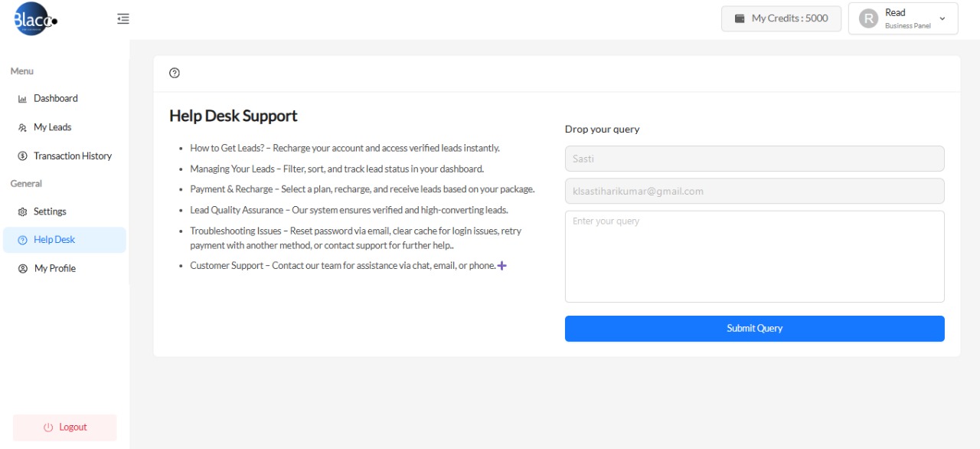Click the General section label
Image resolution: width=980 pixels, height=449 pixels.
(x=26, y=184)
